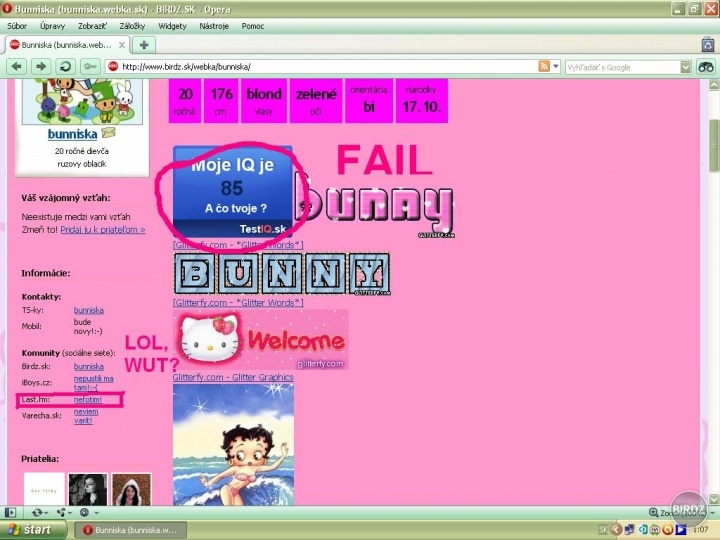Click the profile avatar cartoon picture
720x540 pixels.
pyautogui.click(x=82, y=101)
